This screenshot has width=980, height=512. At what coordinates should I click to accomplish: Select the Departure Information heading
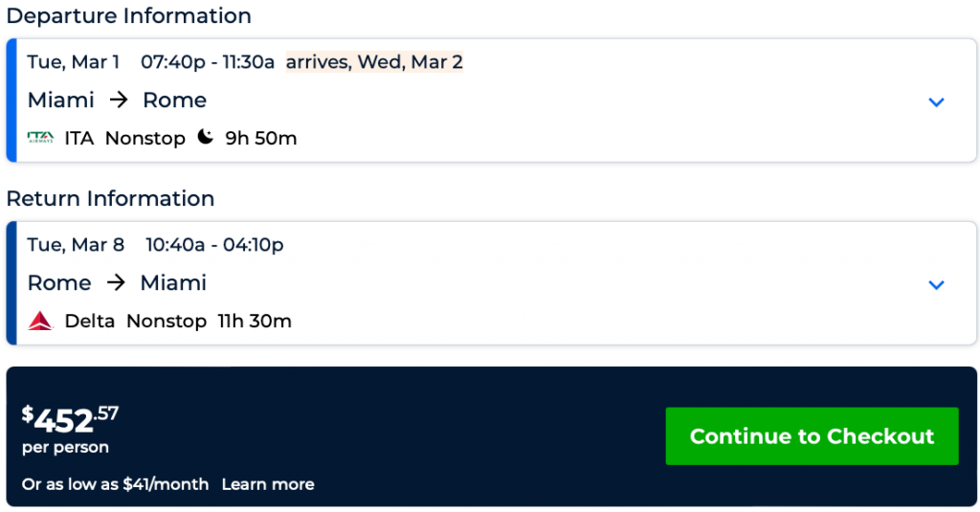coord(129,16)
